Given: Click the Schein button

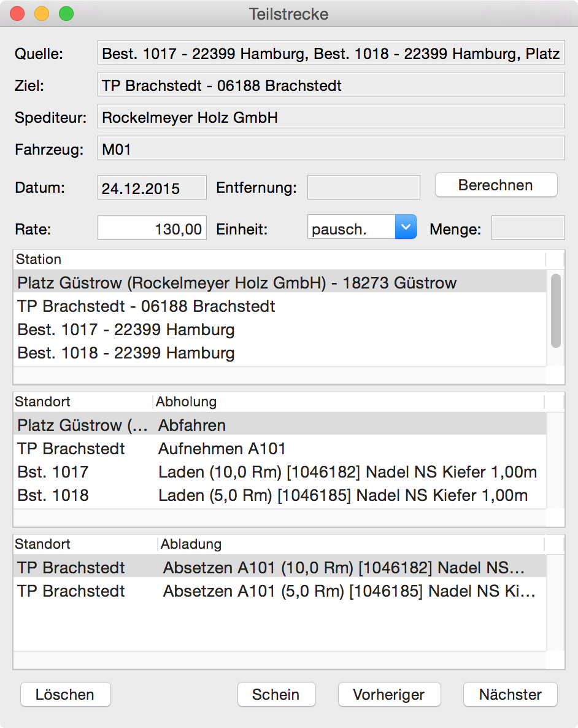Looking at the screenshot, I should click(x=276, y=694).
